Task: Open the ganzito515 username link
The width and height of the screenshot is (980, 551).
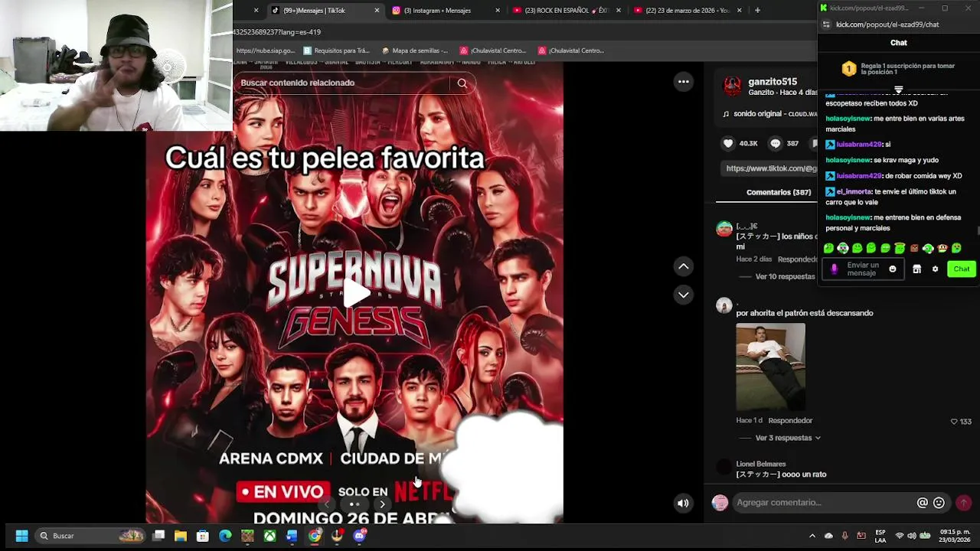Action: [773, 81]
